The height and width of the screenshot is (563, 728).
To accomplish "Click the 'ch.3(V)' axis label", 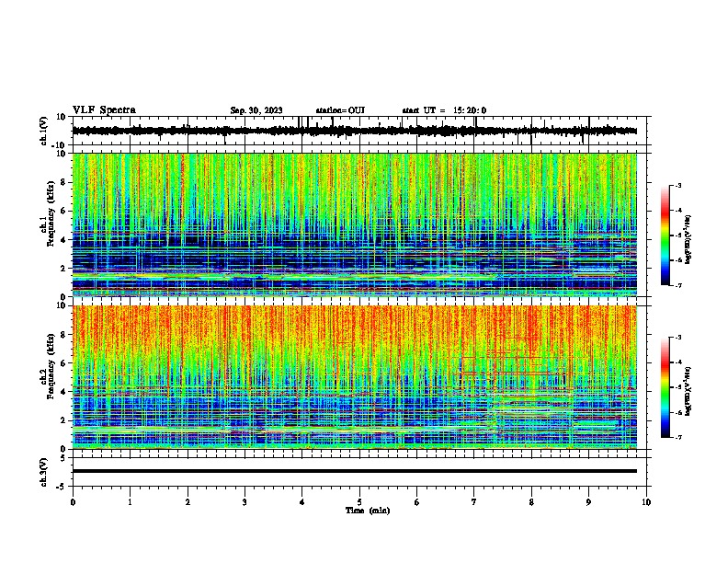I will pyautogui.click(x=44, y=472).
